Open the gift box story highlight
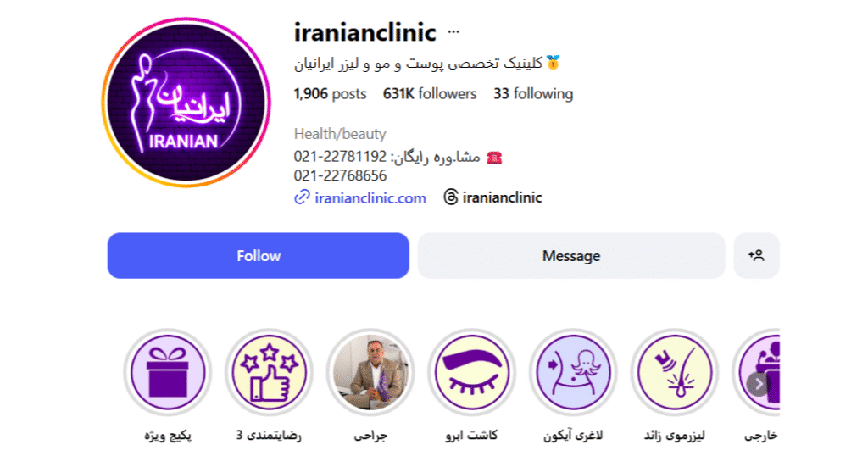 (x=168, y=372)
